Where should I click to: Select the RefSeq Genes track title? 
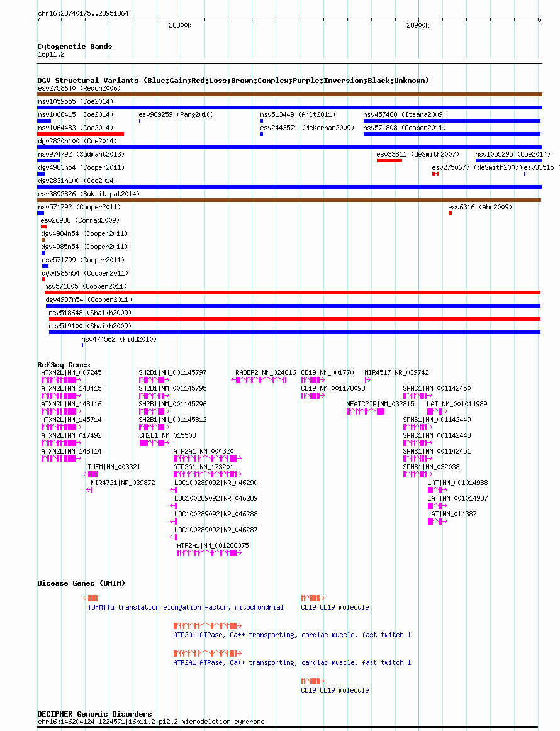click(64, 365)
